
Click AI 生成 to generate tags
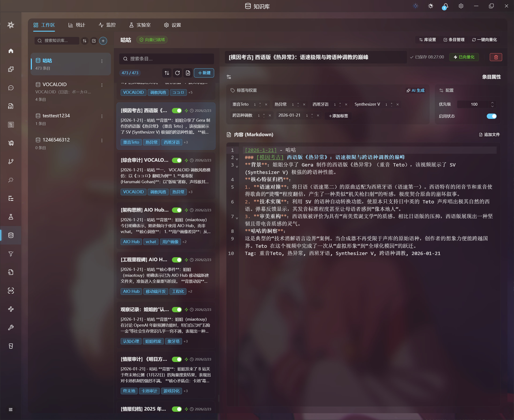tap(415, 90)
